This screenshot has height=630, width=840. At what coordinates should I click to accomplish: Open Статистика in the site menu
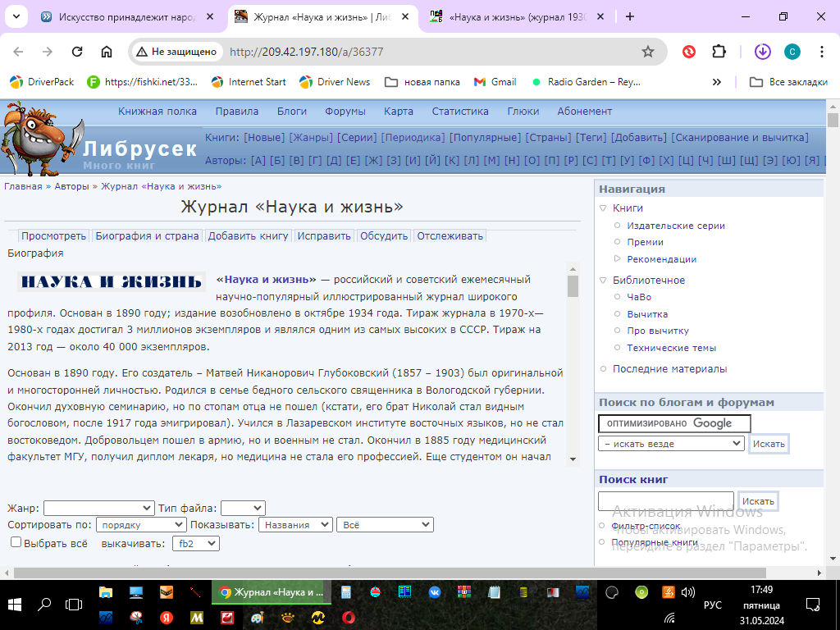460,112
